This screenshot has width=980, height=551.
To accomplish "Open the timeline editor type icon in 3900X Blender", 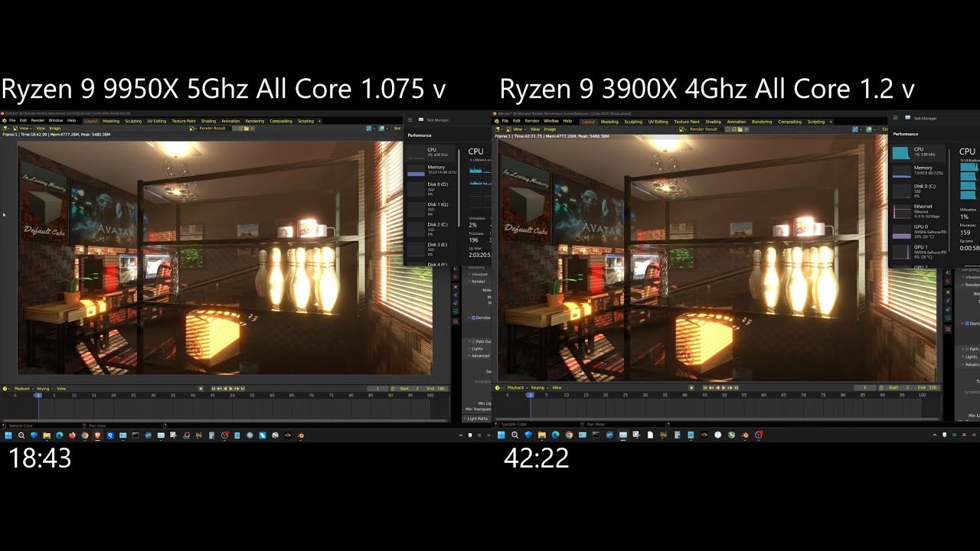I will tap(498, 388).
